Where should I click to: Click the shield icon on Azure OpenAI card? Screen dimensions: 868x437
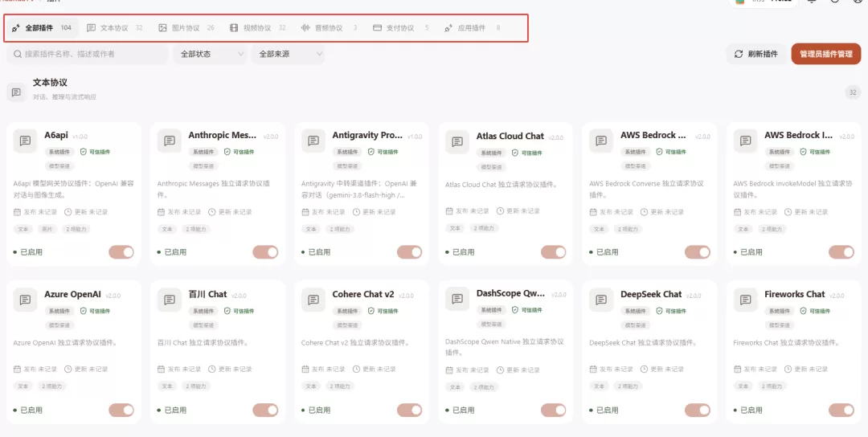[84, 311]
